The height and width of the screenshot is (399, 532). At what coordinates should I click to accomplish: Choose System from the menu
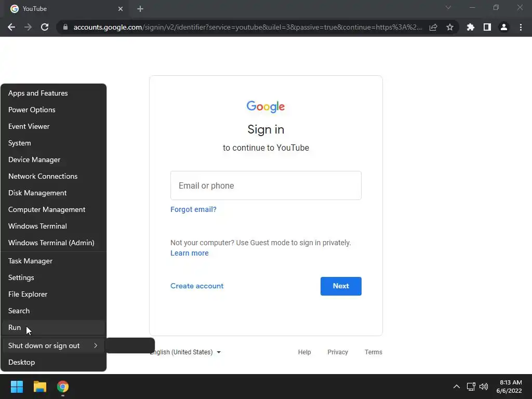[54, 143]
